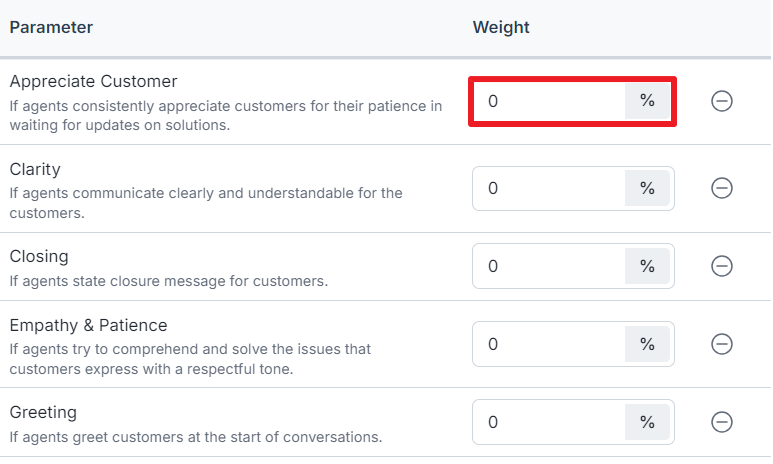This screenshot has height=464, width=773.
Task: Click the Weight column header
Action: tap(501, 27)
